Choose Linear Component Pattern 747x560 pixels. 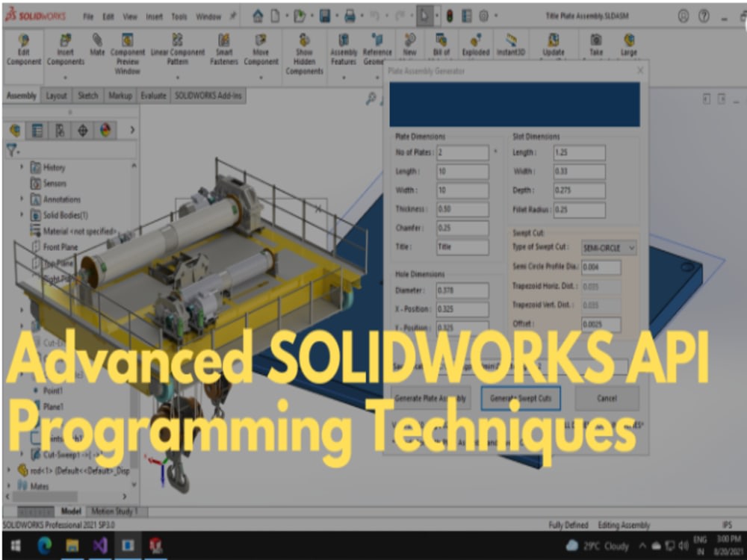[178, 49]
